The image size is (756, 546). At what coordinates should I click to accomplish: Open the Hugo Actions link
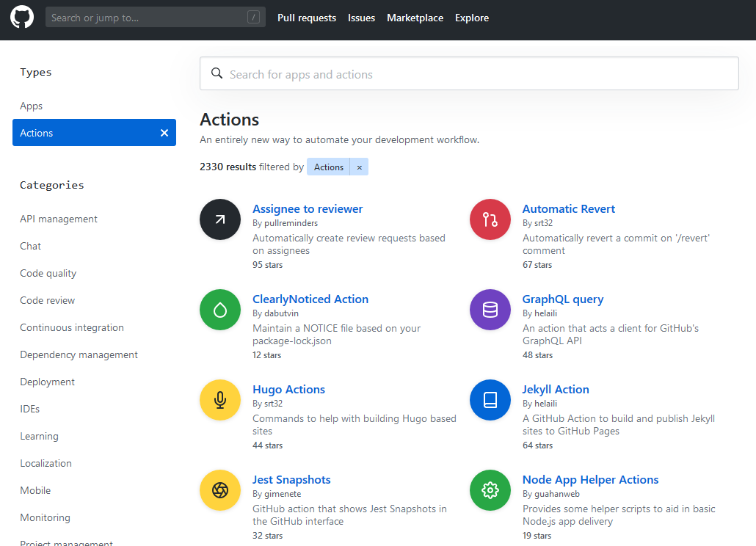point(288,389)
